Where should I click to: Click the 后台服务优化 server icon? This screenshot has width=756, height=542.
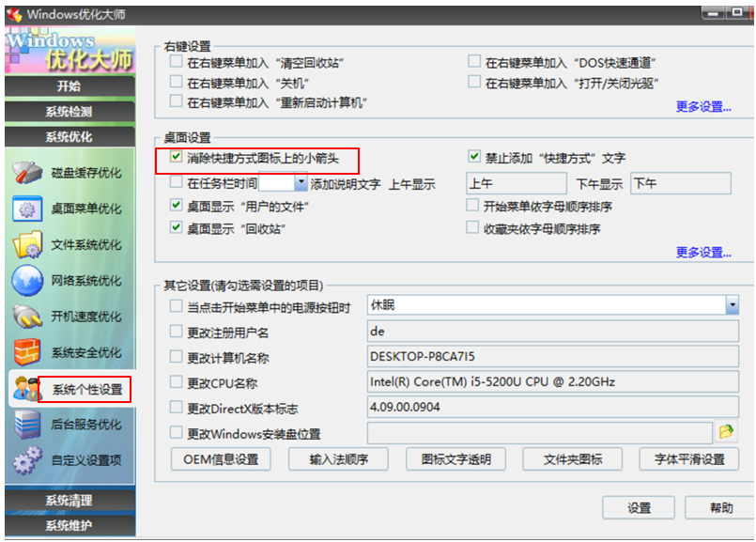click(x=27, y=425)
